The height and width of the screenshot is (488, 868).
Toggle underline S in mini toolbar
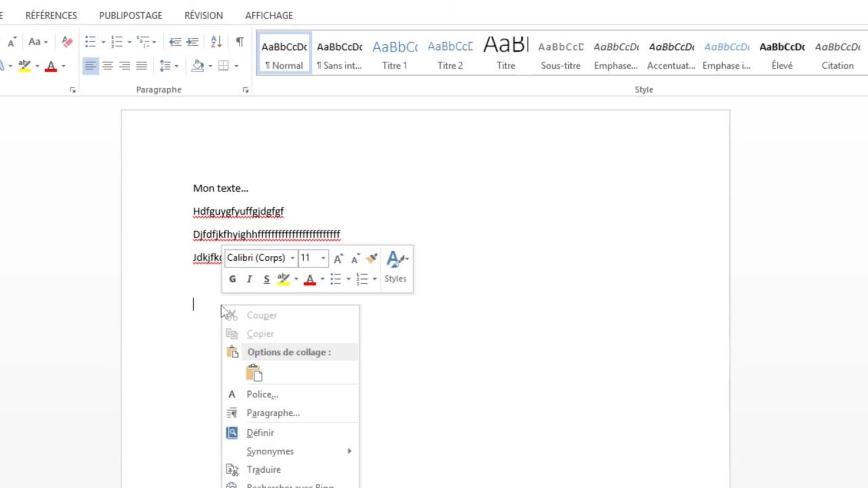pyautogui.click(x=266, y=279)
